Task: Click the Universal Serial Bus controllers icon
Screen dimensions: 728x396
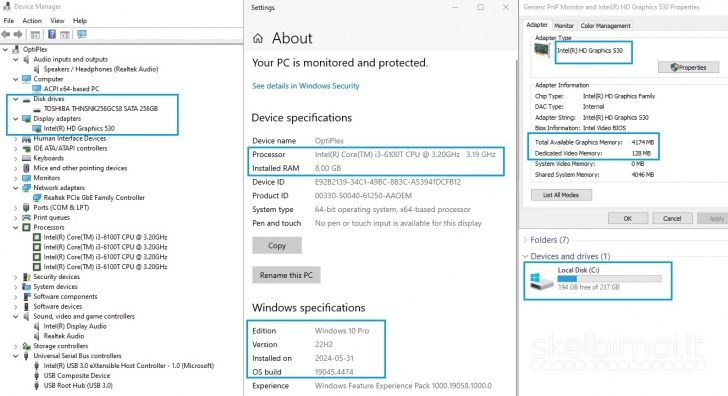Action: tap(26, 356)
